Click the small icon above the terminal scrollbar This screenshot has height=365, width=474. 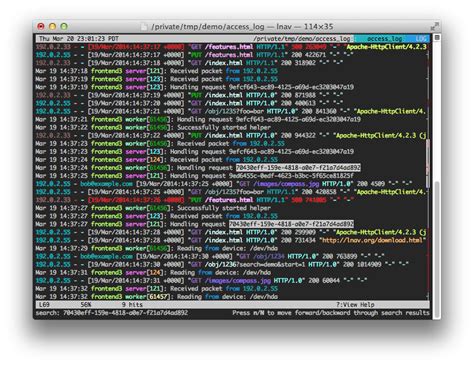point(437,38)
